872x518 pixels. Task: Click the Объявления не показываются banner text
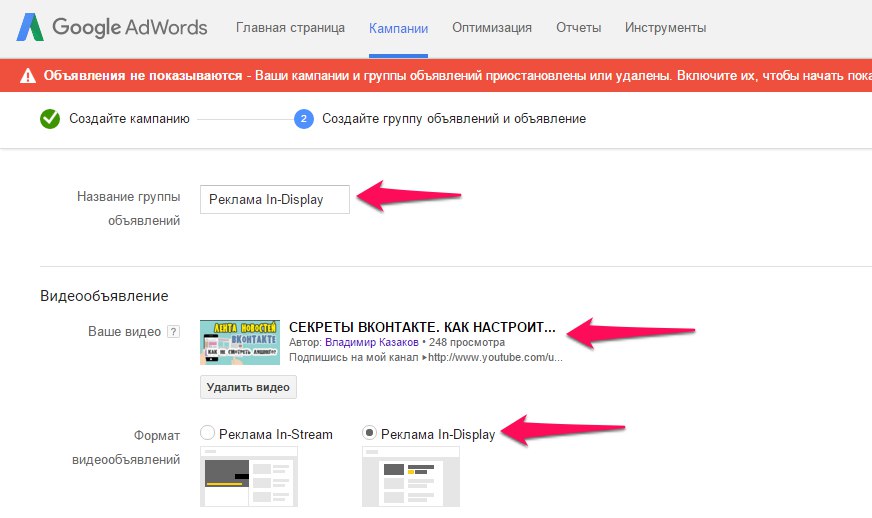tap(143, 76)
